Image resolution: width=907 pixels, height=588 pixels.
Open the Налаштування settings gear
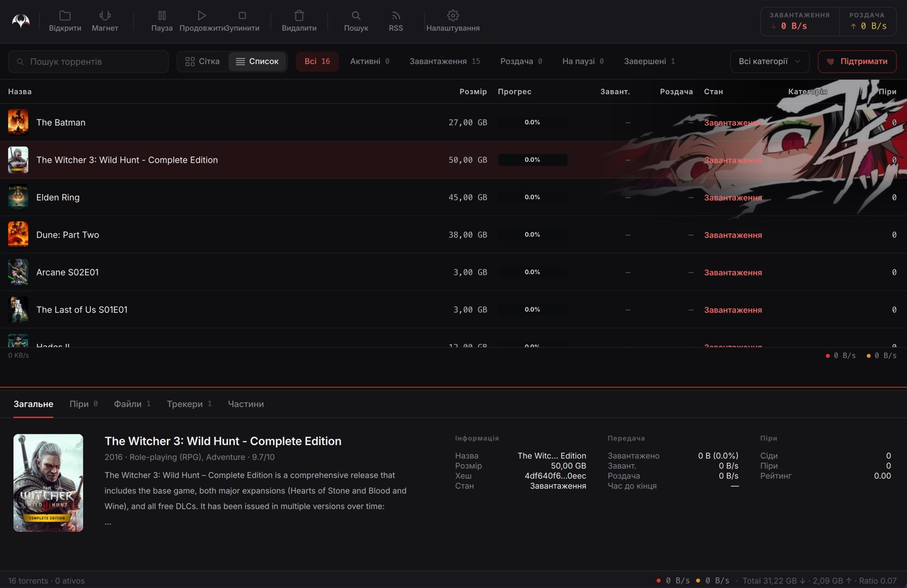[x=453, y=21]
